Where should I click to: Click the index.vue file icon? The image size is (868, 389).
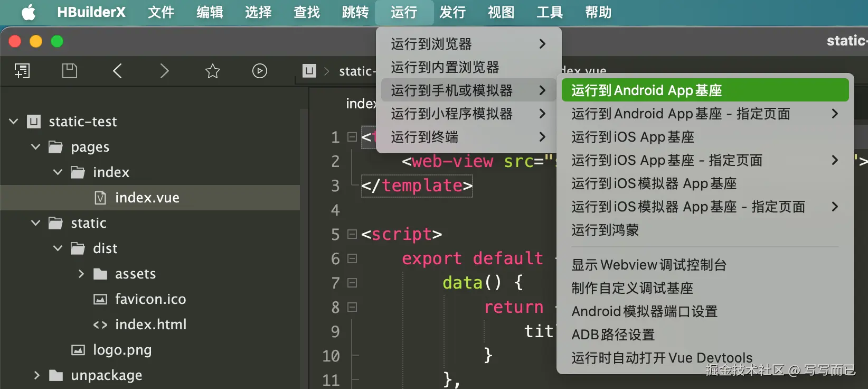tap(100, 198)
